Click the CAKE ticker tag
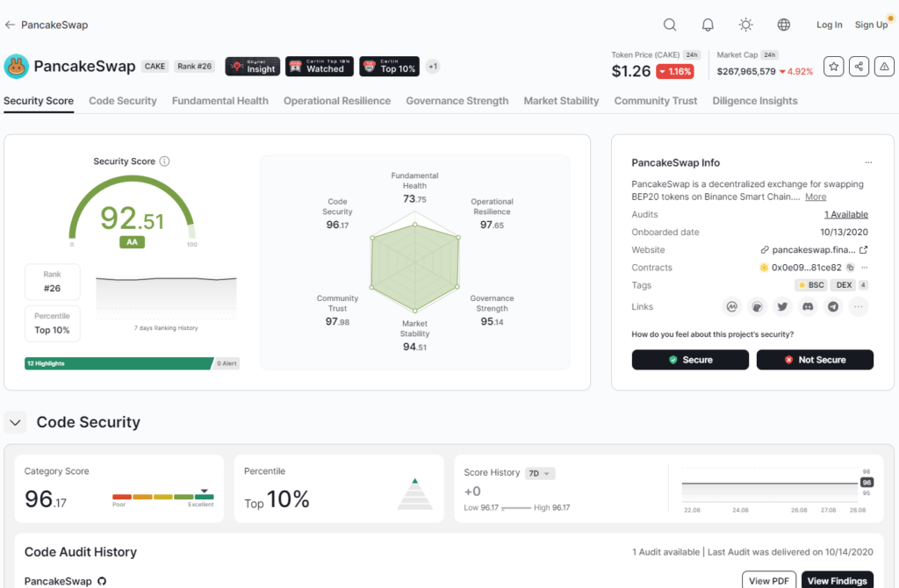This screenshot has width=899, height=588. (155, 67)
